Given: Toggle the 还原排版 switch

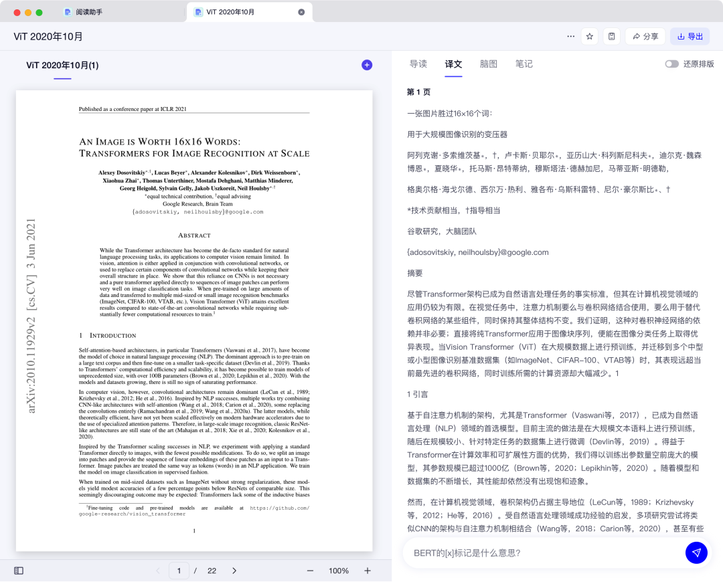Looking at the screenshot, I should tap(671, 64).
